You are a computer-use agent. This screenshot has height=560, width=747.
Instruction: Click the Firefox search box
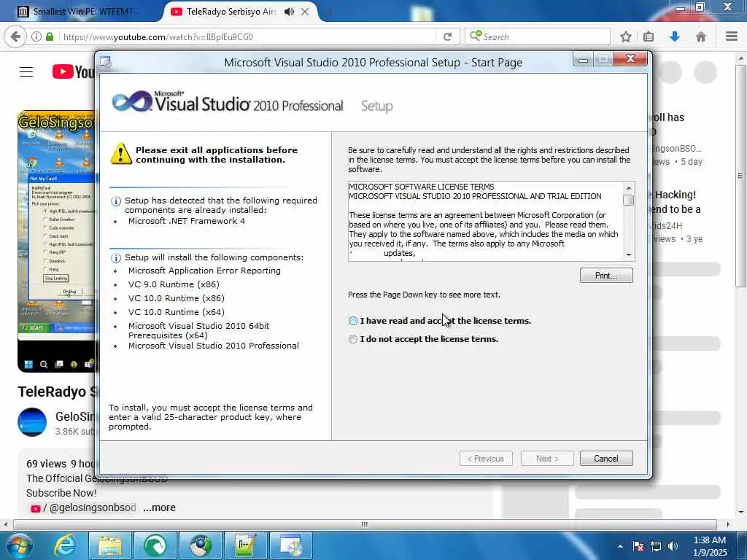538,36
